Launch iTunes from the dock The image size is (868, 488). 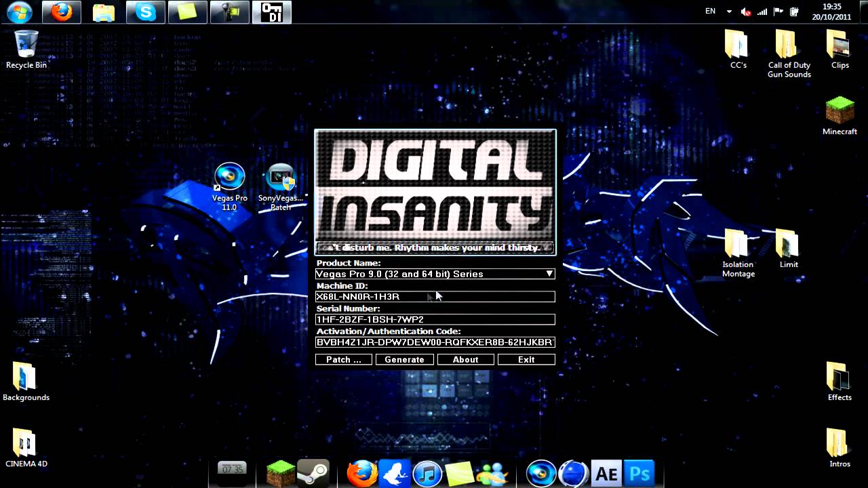(x=427, y=473)
